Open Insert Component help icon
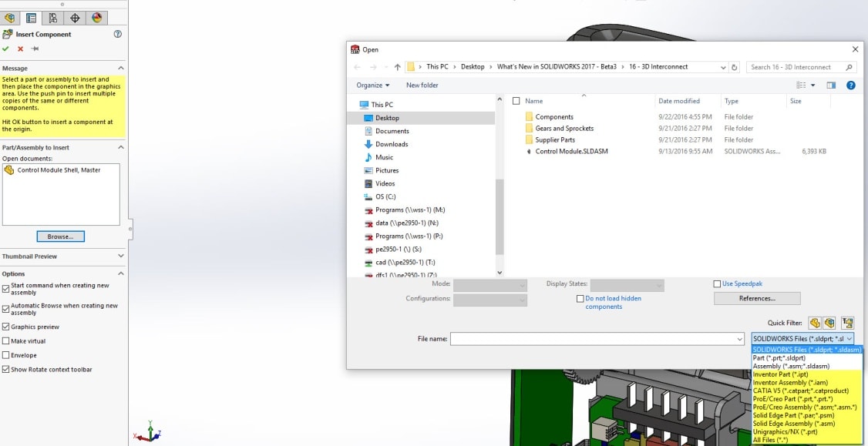The width and height of the screenshot is (868, 446). (117, 34)
